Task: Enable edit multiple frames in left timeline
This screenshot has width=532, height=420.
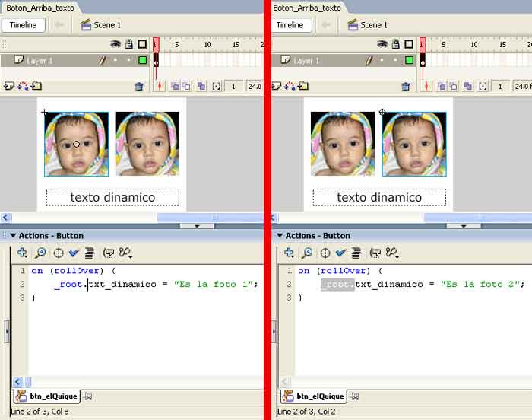Action: [201, 86]
